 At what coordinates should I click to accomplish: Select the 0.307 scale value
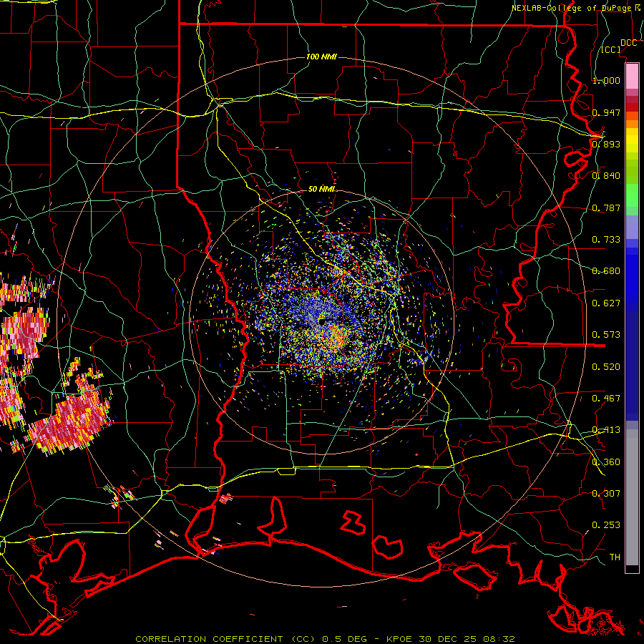tap(606, 494)
